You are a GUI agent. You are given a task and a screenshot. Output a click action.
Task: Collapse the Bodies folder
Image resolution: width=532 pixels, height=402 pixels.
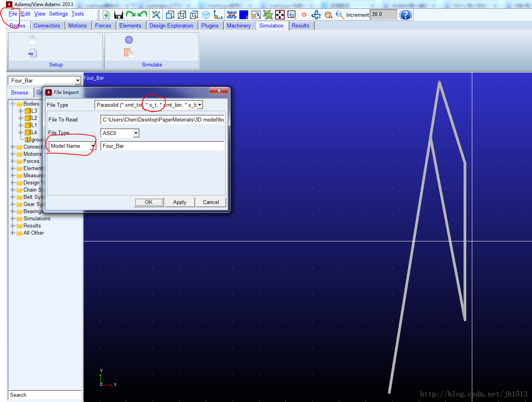[x=13, y=104]
